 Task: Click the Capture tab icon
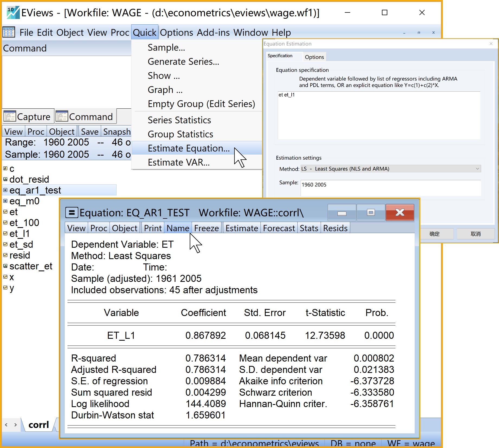(x=10, y=117)
